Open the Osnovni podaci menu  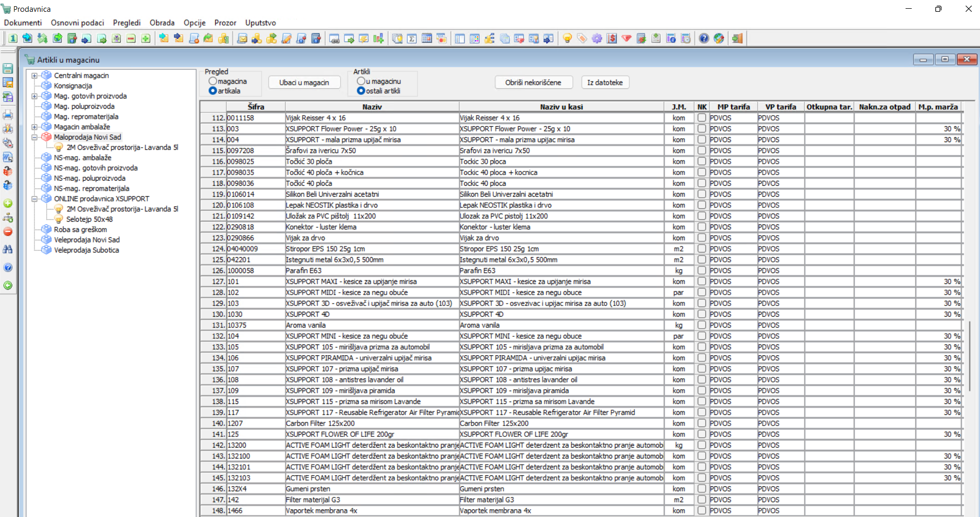(x=78, y=23)
